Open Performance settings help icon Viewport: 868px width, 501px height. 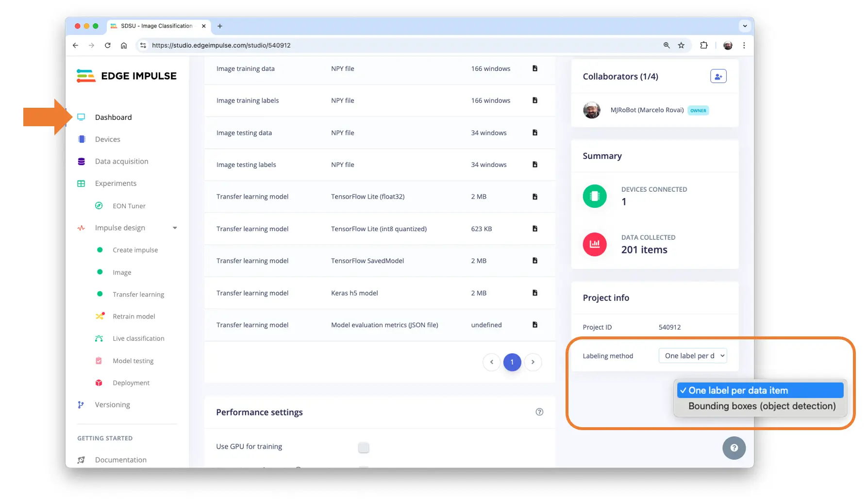[x=539, y=412]
